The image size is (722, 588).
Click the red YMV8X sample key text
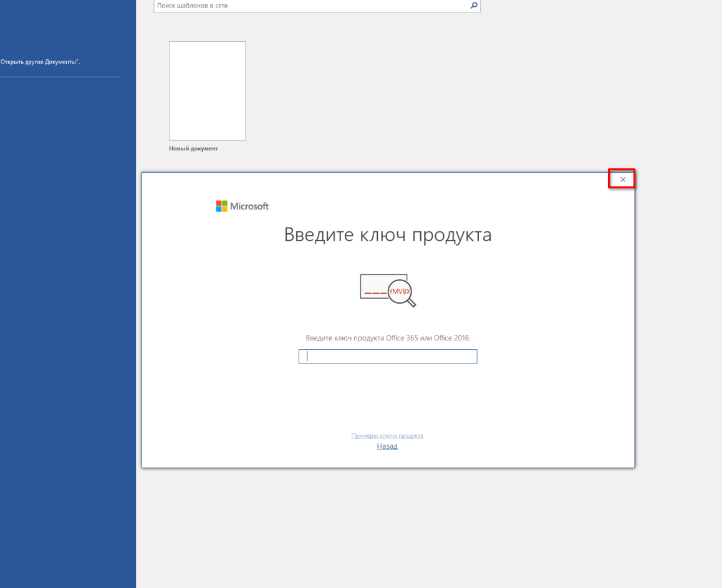(x=400, y=291)
